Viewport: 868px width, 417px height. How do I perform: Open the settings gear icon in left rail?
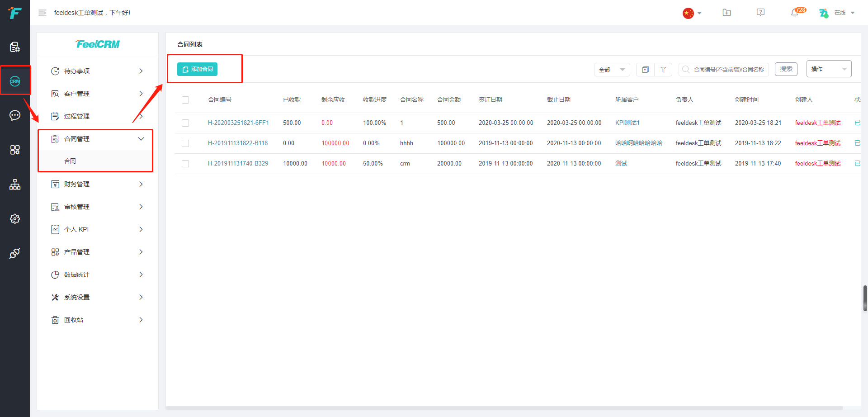coord(15,219)
